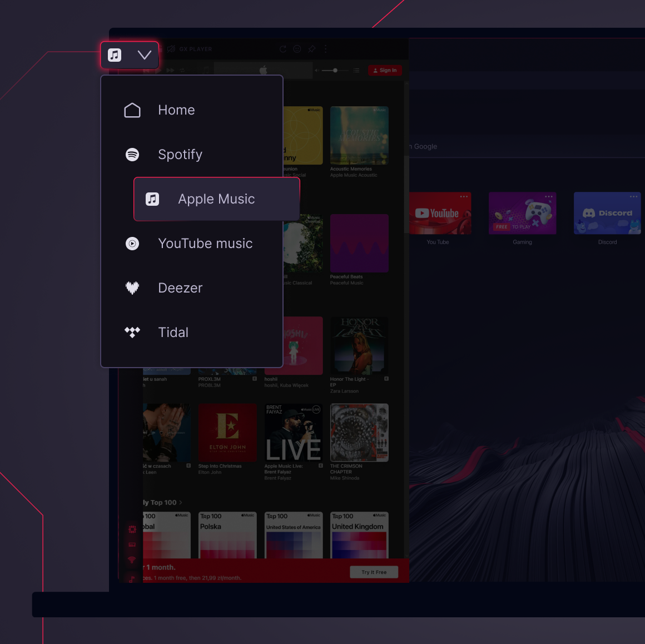Click the reload icon in the GX Player toolbar

[x=282, y=49]
